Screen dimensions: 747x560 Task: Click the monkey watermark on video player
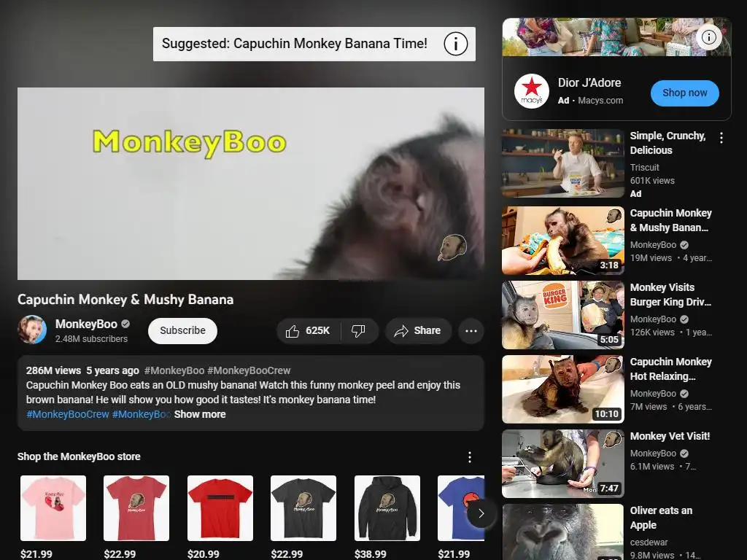pyautogui.click(x=452, y=247)
